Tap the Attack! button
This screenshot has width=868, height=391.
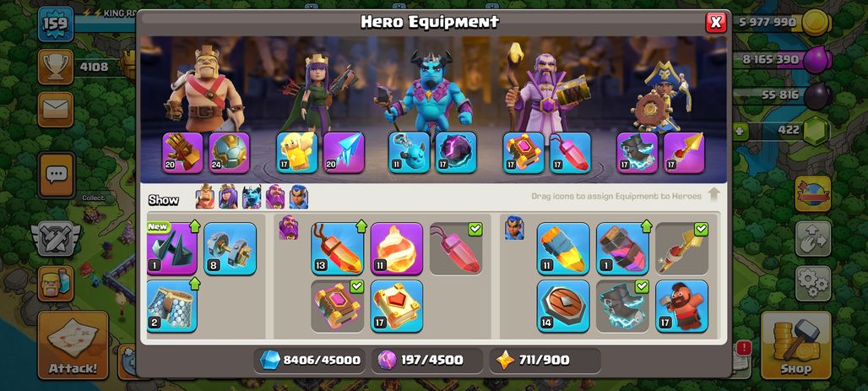coord(73,345)
